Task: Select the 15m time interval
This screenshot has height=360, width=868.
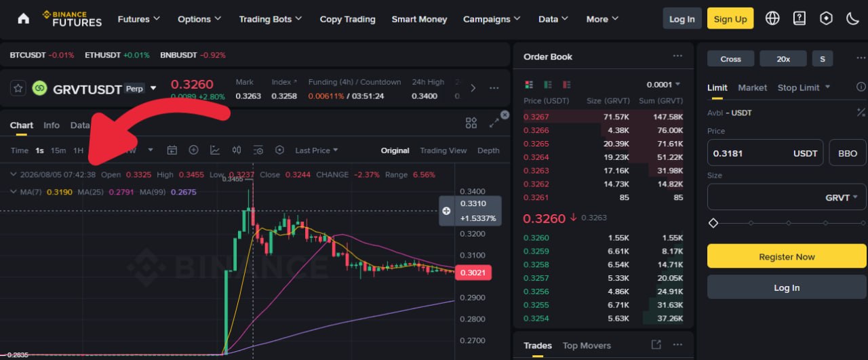Action: pos(58,151)
